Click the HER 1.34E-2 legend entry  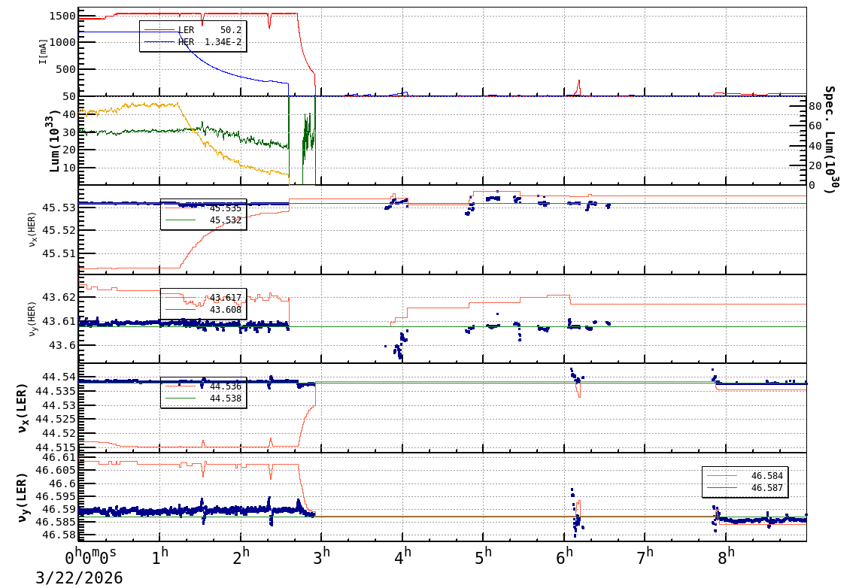pyautogui.click(x=211, y=42)
